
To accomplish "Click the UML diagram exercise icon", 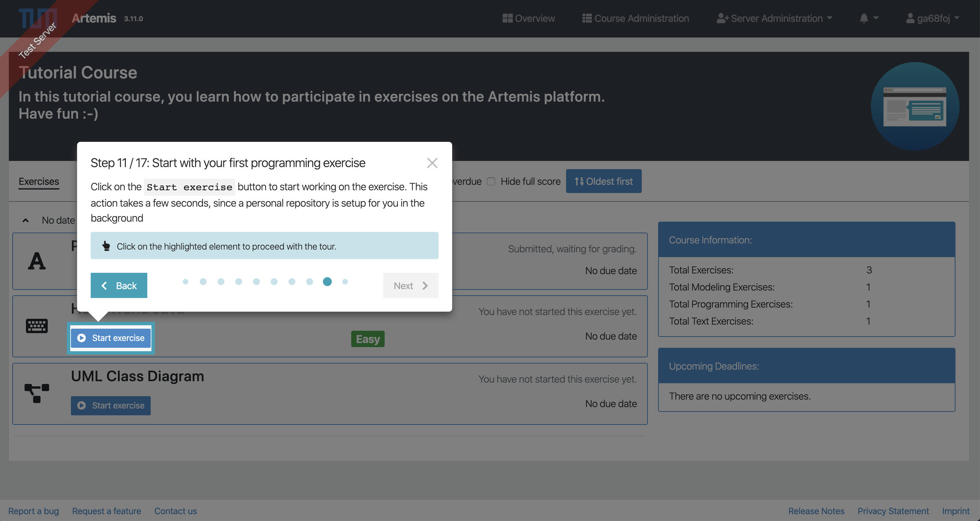I will pos(36,393).
